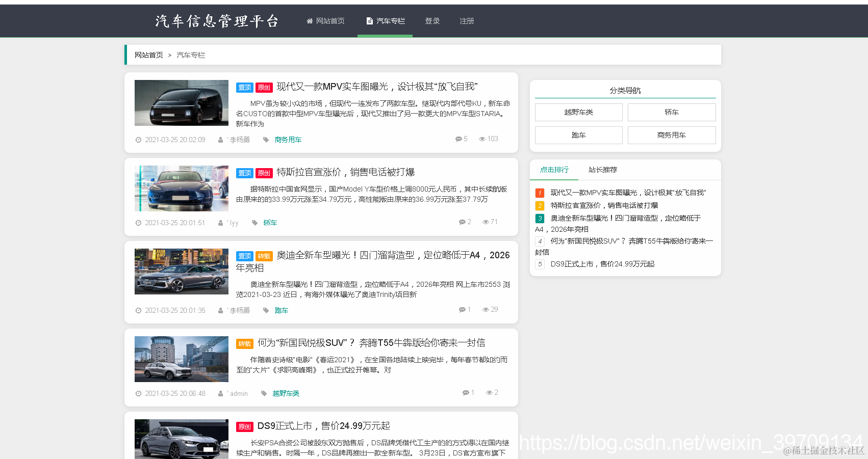
Task: Click 网站首页 in the breadcrumb
Action: coord(149,55)
